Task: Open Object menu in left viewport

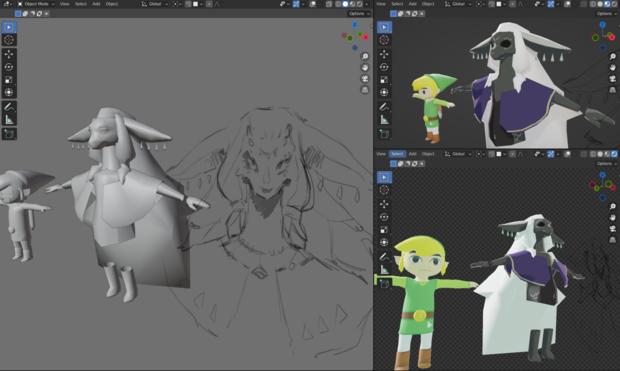Action: click(x=112, y=4)
